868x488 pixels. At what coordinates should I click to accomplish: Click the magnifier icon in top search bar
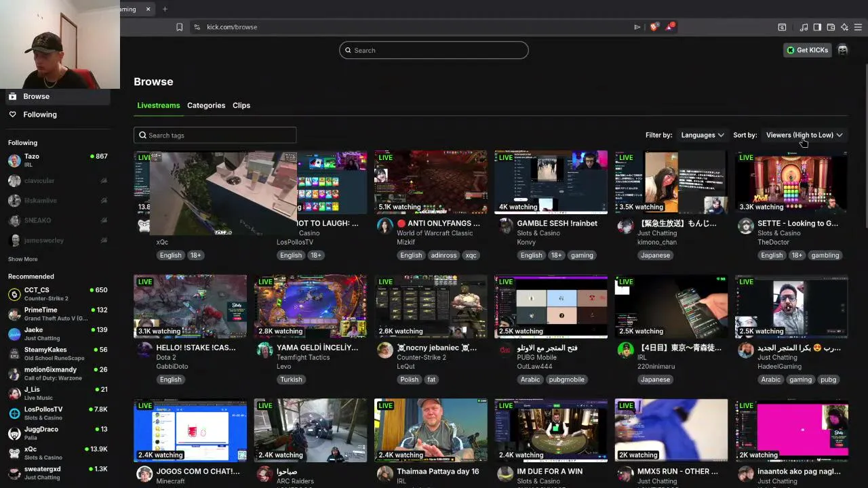[348, 50]
